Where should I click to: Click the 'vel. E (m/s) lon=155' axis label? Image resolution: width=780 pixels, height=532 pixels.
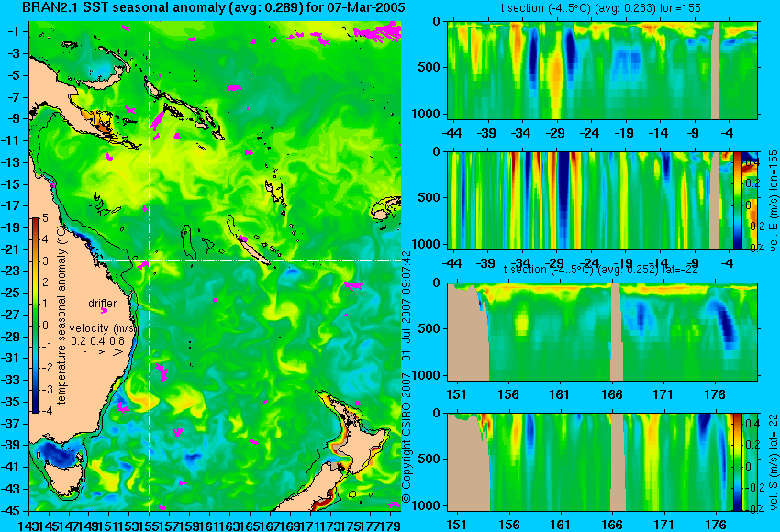[774, 200]
